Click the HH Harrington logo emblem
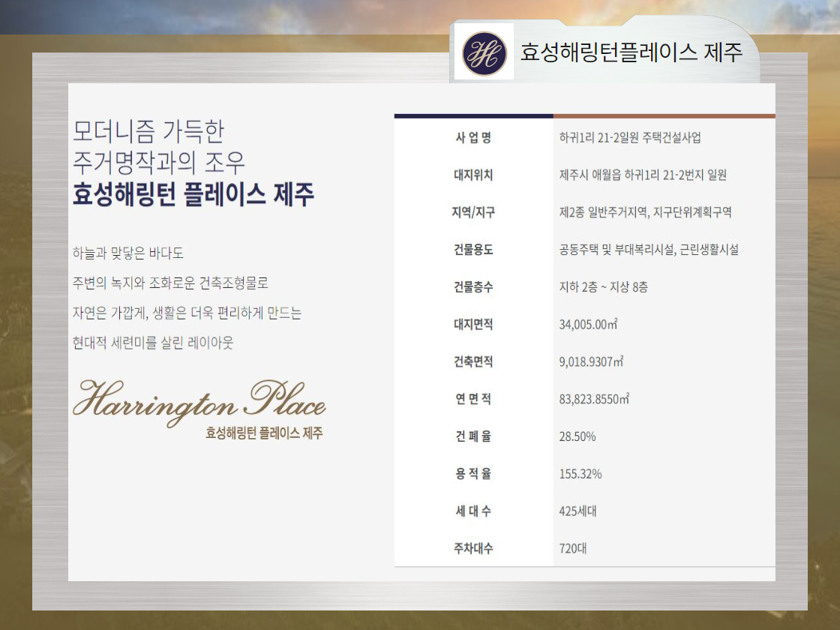 point(484,53)
